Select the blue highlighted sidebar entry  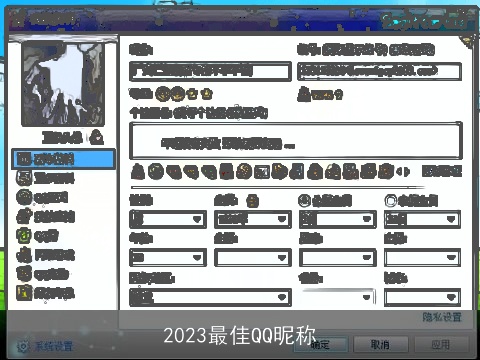point(64,159)
